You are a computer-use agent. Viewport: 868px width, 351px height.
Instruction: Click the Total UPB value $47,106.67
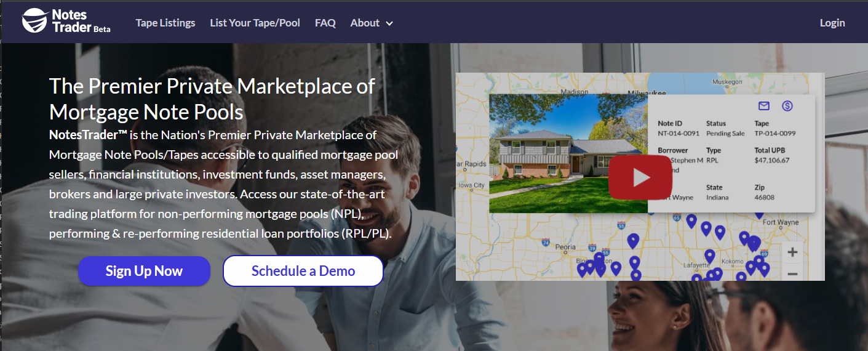pyautogui.click(x=772, y=160)
